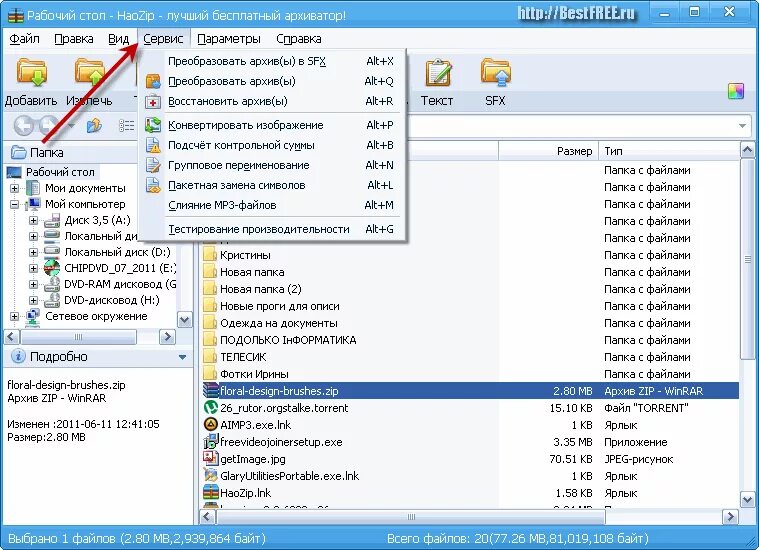Expand the Диск 3,5 (A:) node
Screen dimensions: 759x550
[x=33, y=220]
